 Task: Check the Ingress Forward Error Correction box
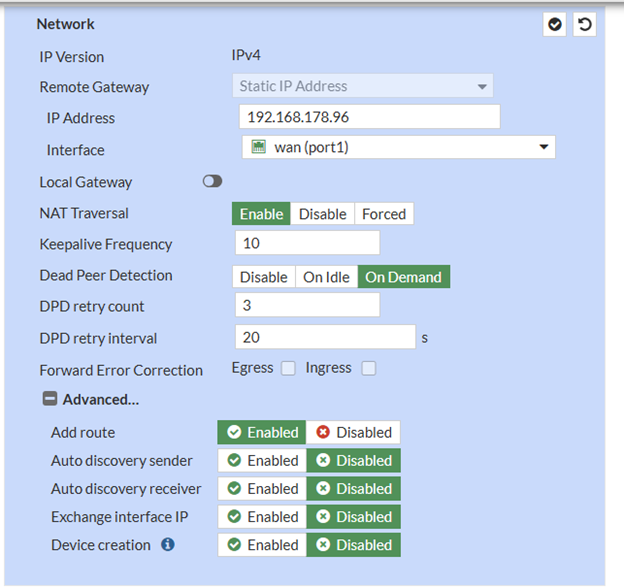pyautogui.click(x=368, y=368)
